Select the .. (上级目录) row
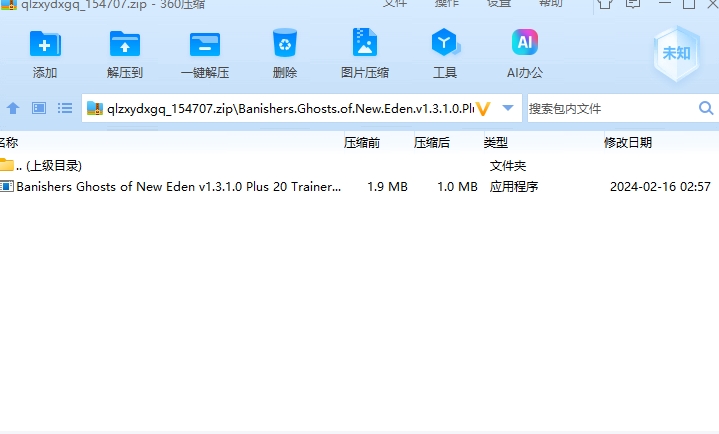Viewport: 719px width, 434px height. pyautogui.click(x=360, y=165)
